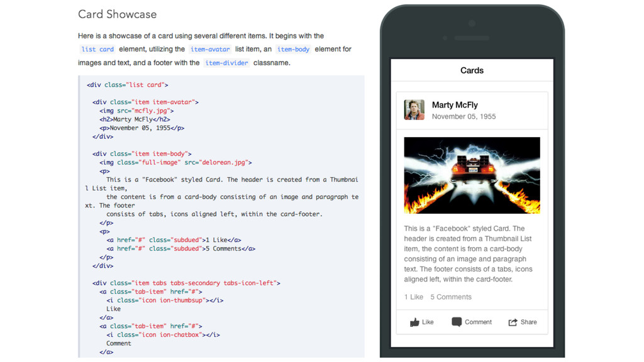
Task: Click the 'Card Showcase' heading
Action: pos(118,14)
